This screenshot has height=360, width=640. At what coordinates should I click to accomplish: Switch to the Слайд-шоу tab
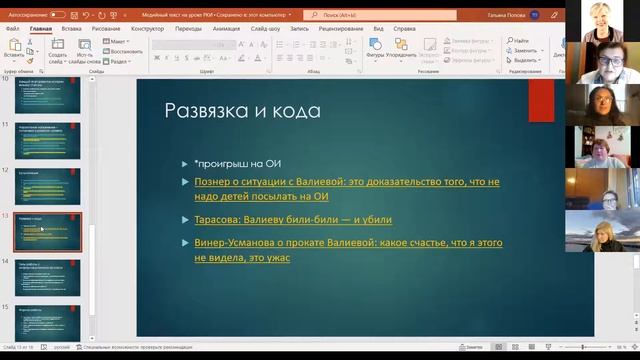tap(265, 29)
